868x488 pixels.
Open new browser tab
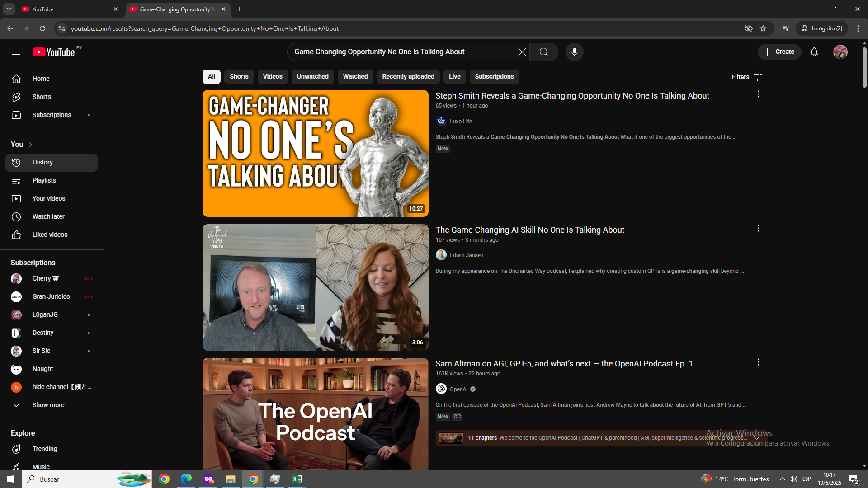coord(240,9)
